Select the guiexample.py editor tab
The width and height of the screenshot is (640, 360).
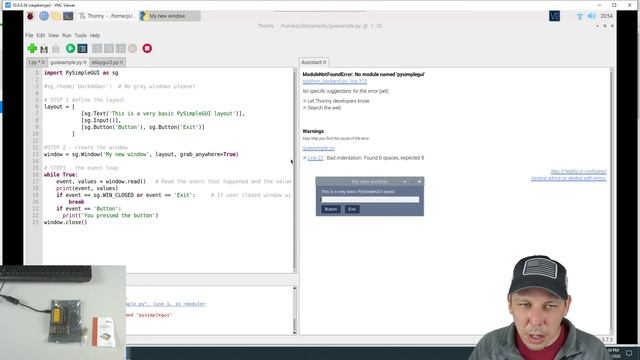[65, 62]
